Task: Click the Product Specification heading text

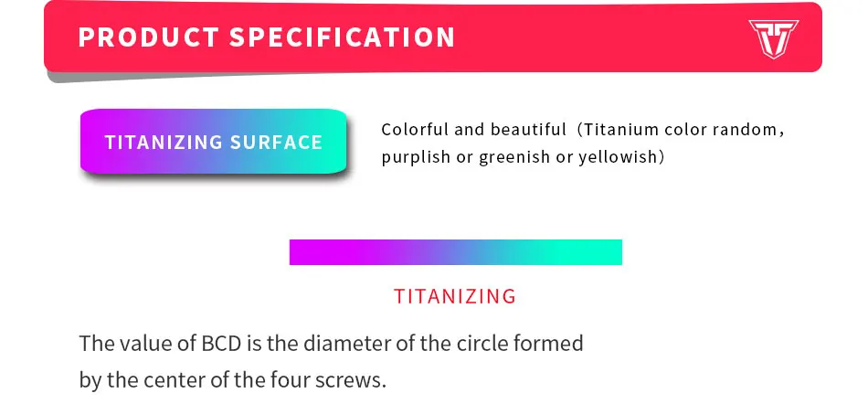Action: click(x=267, y=37)
